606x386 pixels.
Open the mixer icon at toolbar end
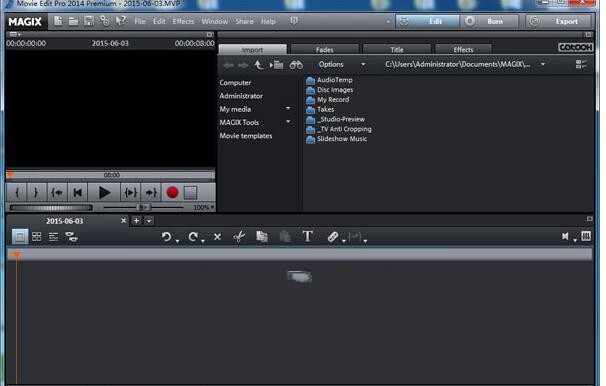(x=586, y=236)
